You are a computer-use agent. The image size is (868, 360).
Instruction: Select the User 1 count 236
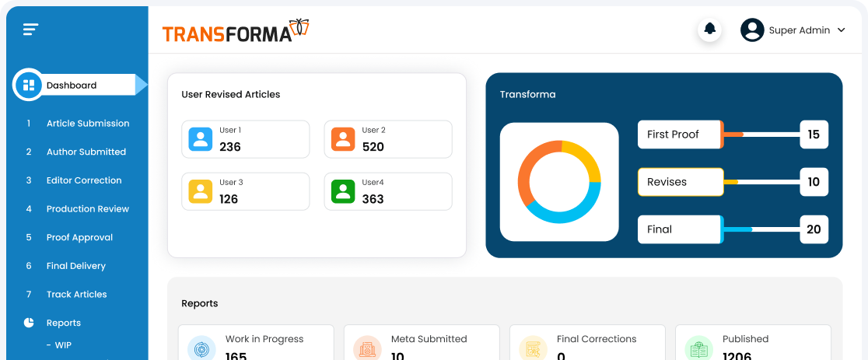[229, 147]
